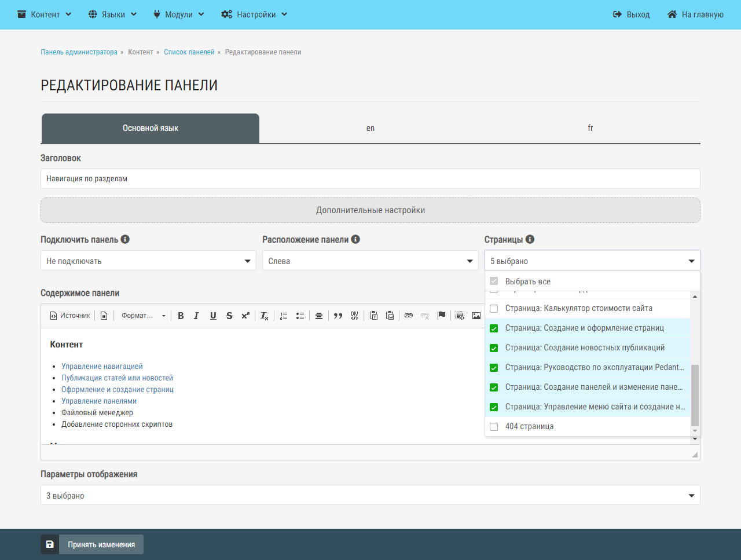The image size is (741, 560).
Task: Open Управление навигацией link in editor
Action: click(102, 366)
